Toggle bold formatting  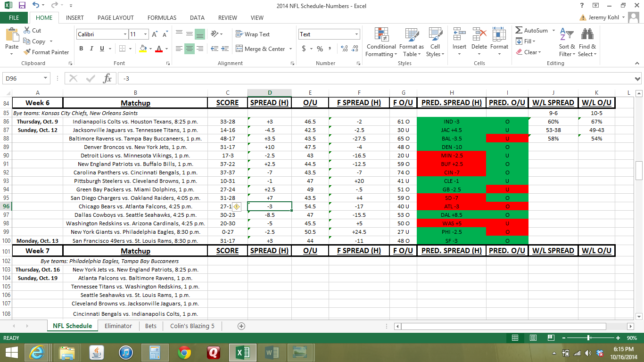tap(81, 49)
